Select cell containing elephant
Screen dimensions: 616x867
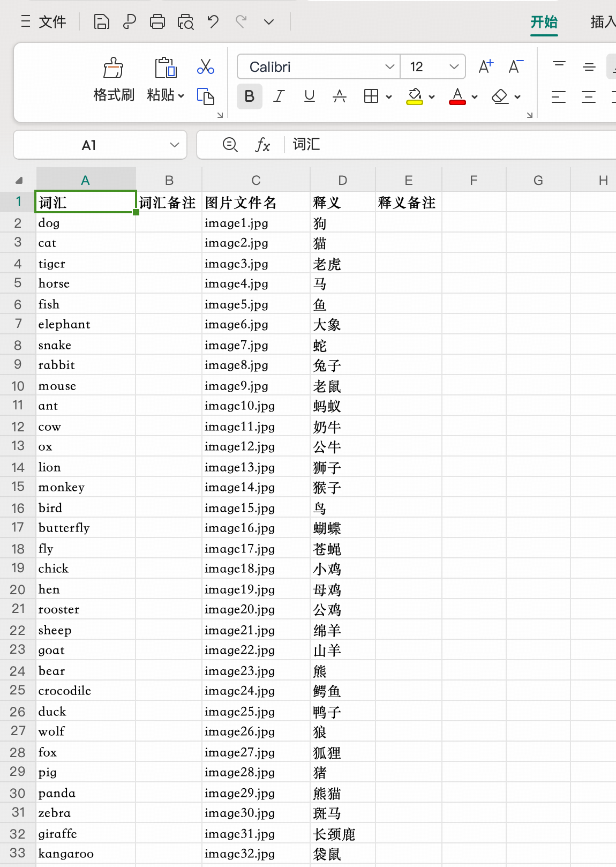[x=85, y=324]
